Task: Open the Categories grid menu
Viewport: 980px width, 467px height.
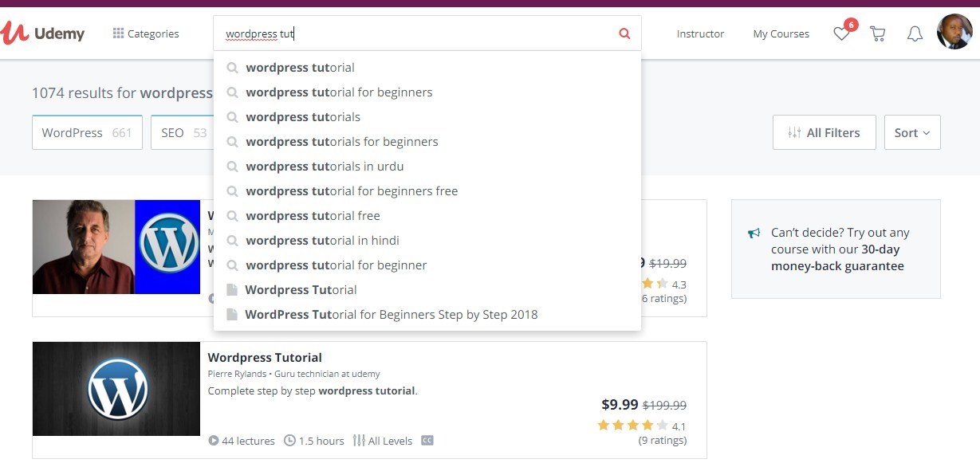Action: pos(146,33)
